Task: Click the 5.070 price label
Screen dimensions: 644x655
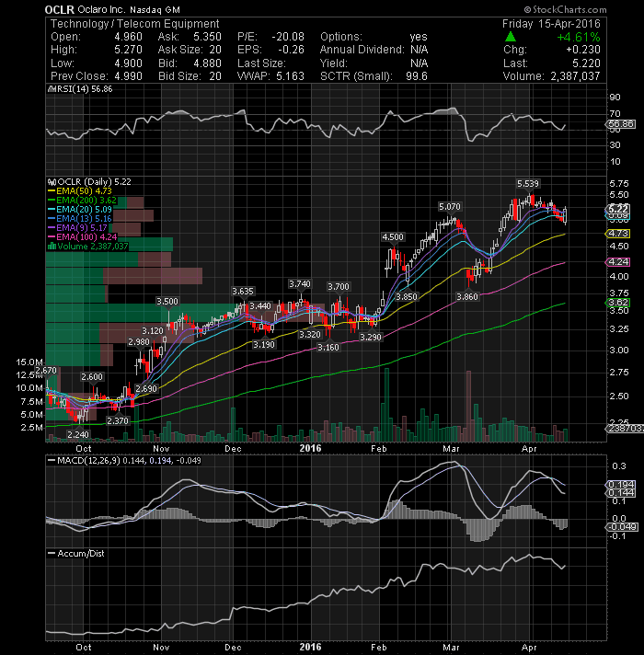Action: (x=450, y=207)
